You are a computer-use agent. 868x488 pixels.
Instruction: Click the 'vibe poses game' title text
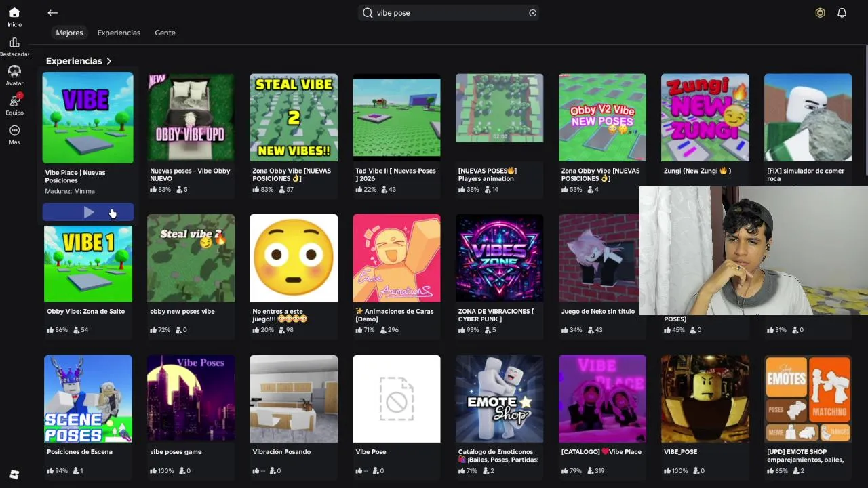176,452
